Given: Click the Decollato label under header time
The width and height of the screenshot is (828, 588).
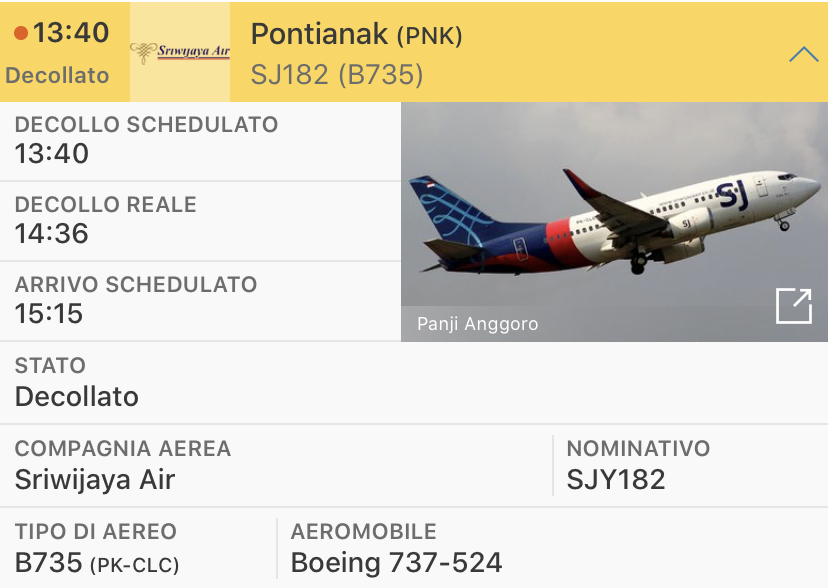Looking at the screenshot, I should pos(57,76).
